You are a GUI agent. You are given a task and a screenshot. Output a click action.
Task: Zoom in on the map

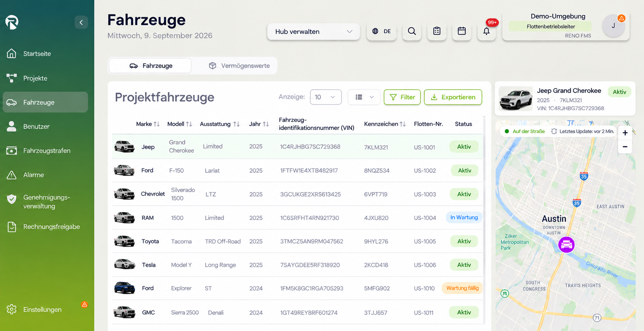pos(625,133)
